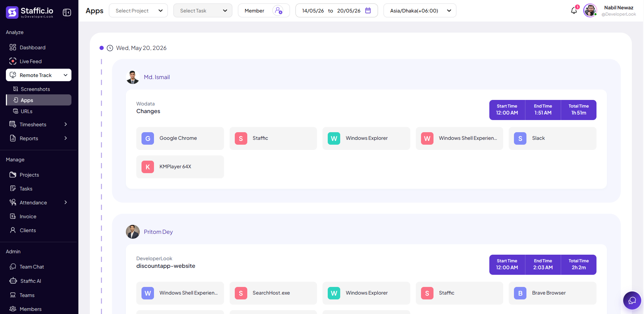
Task: Open the Select Task dropdown
Action: point(203,10)
